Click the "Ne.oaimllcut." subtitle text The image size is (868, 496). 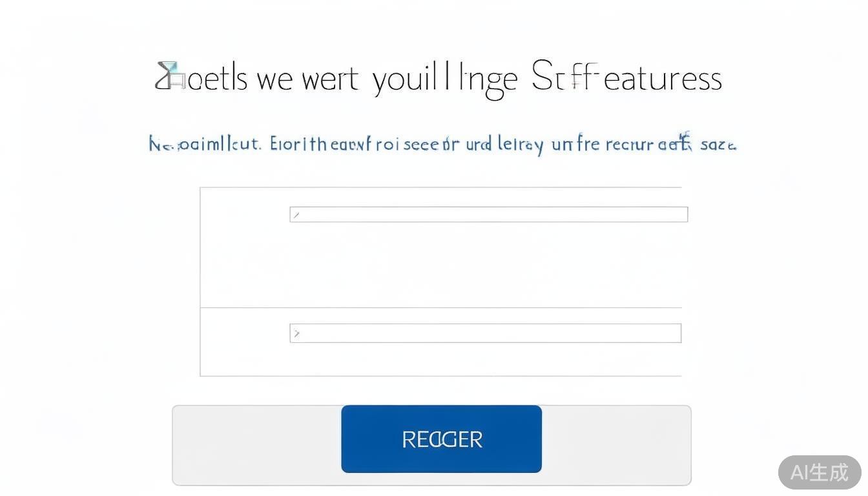205,144
